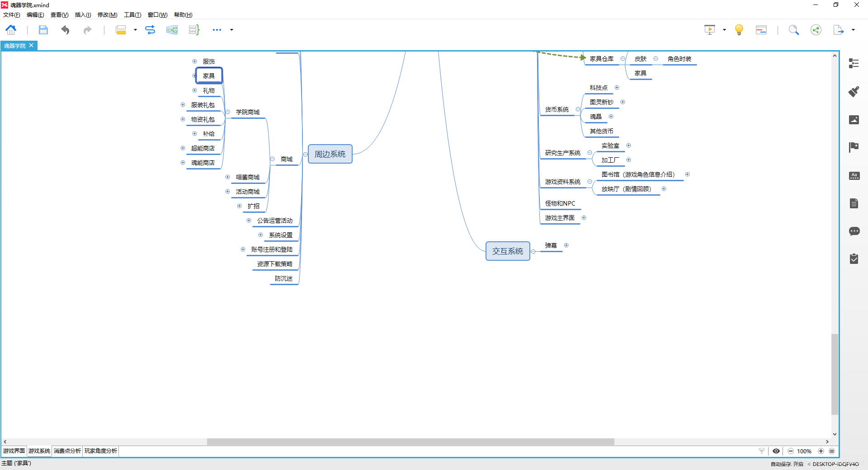Open the Format paintbrush panel
The width and height of the screenshot is (868, 470).
tap(854, 91)
